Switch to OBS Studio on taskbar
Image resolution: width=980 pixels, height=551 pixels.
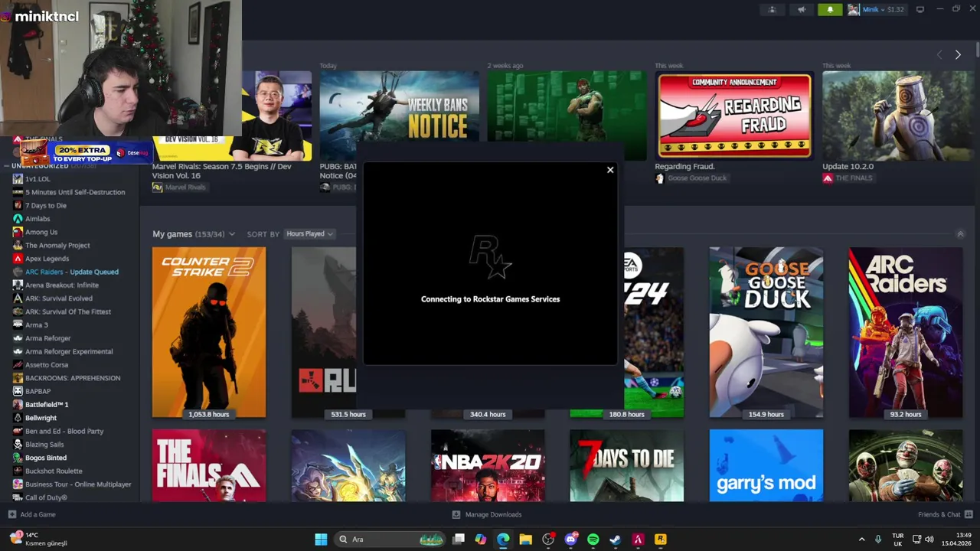pos(548,540)
